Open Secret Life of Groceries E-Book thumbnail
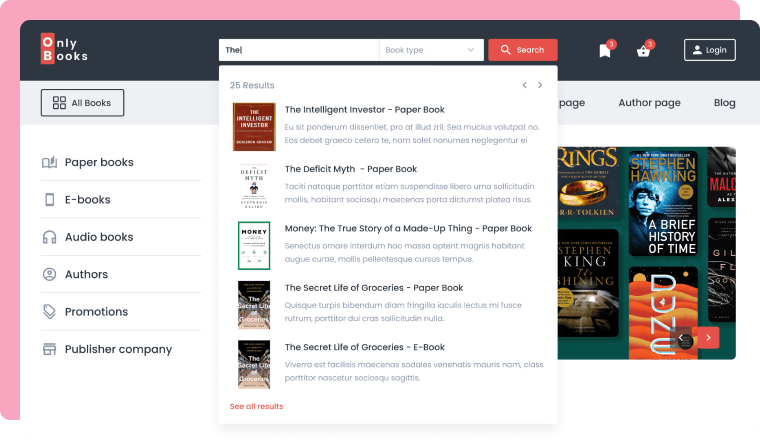The image size is (760, 440). (254, 364)
